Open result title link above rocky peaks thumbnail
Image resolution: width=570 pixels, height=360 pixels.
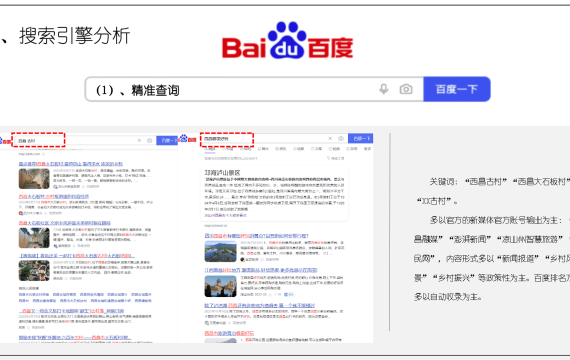261,270
